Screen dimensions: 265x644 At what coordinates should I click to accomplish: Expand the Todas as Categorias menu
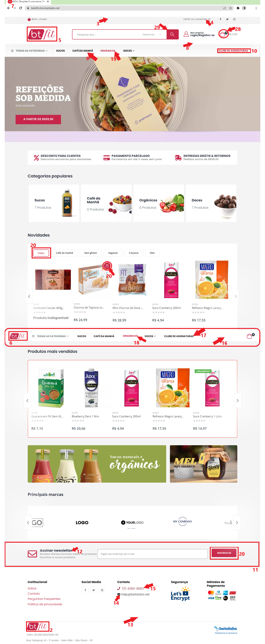coord(29,51)
